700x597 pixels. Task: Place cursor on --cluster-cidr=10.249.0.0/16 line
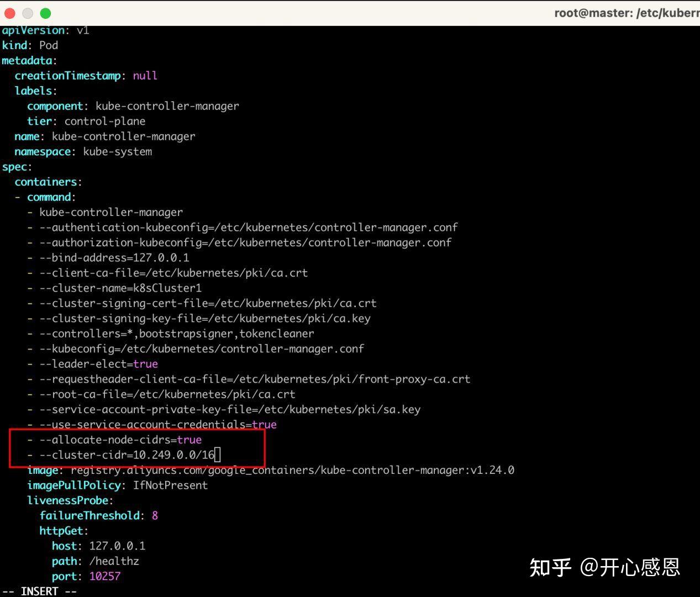click(127, 455)
